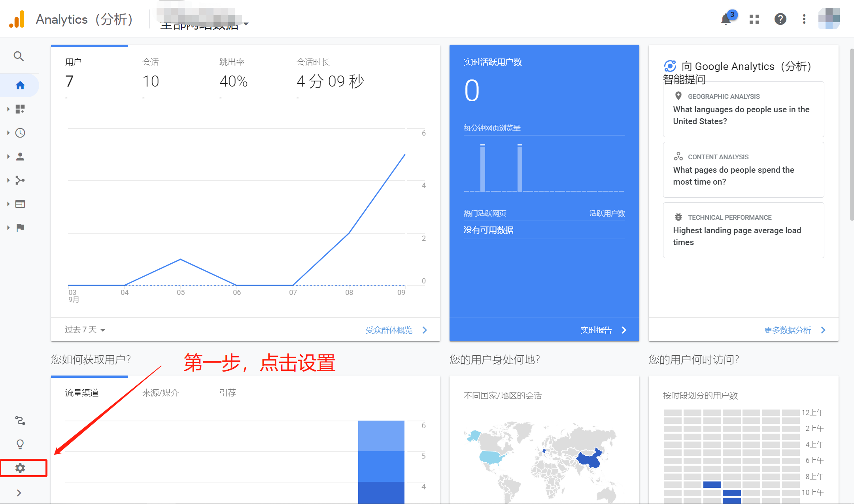Switch to the 引荐 tab
The height and width of the screenshot is (504, 854).
(227, 393)
